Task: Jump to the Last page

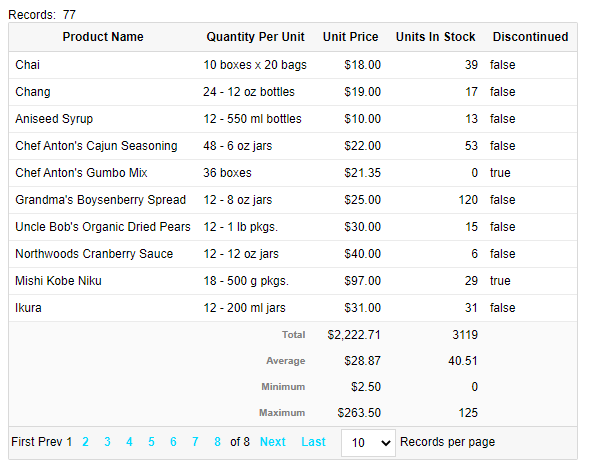Action: coord(313,442)
